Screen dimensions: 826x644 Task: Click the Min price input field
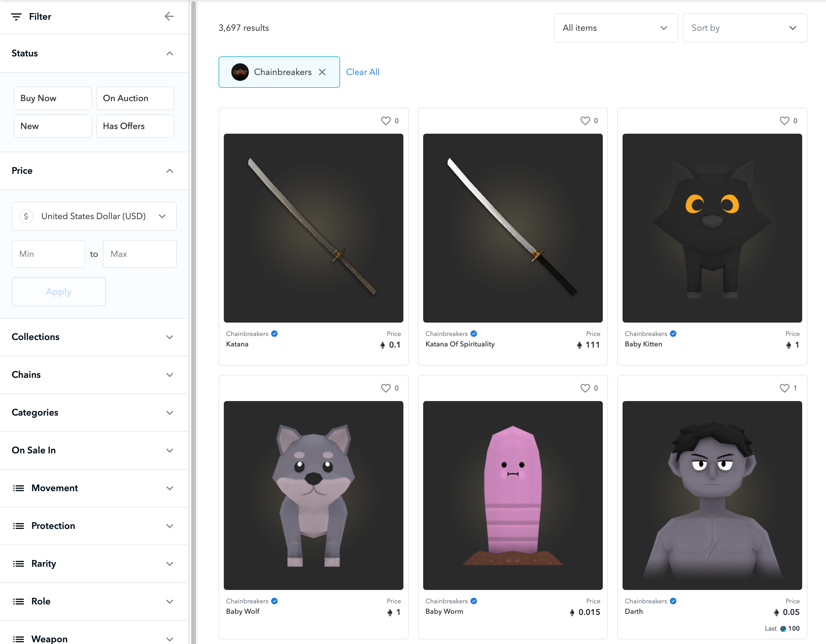[x=49, y=254]
